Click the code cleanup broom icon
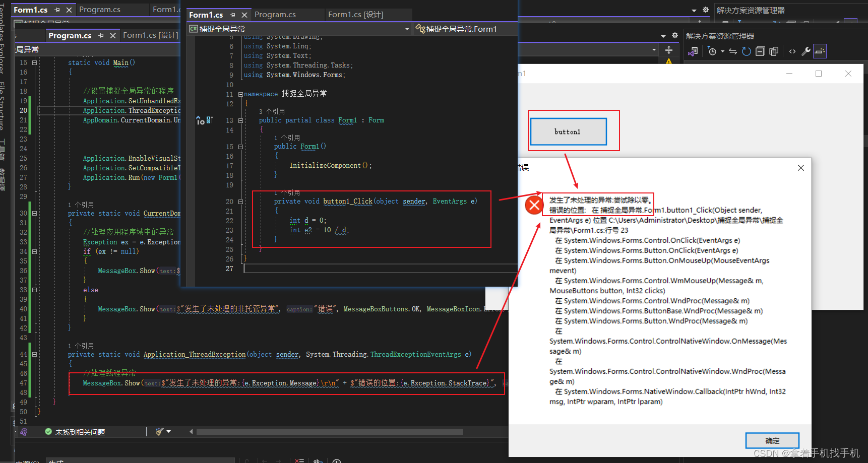Image resolution: width=868 pixels, height=463 pixels. pos(160,432)
